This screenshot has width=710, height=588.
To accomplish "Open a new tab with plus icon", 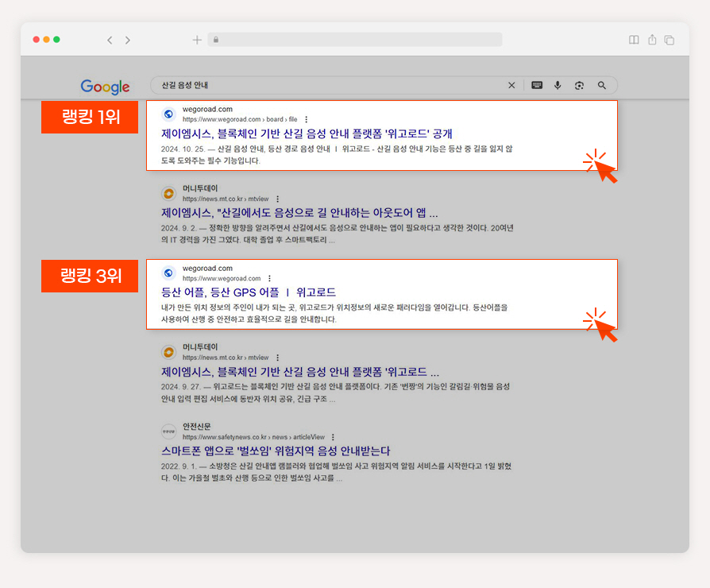I will [x=197, y=40].
